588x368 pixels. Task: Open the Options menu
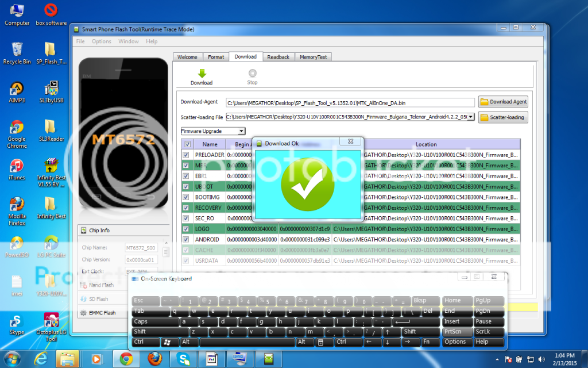click(102, 41)
